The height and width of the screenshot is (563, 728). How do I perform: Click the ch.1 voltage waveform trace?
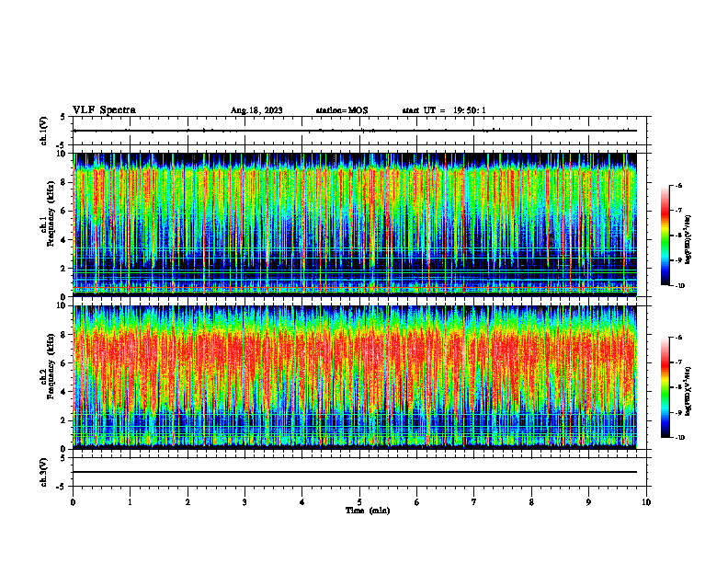(x=355, y=131)
